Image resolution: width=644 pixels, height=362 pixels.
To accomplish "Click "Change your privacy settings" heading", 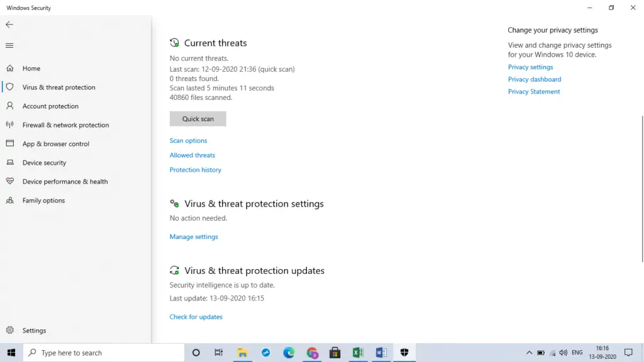I will click(x=553, y=30).
